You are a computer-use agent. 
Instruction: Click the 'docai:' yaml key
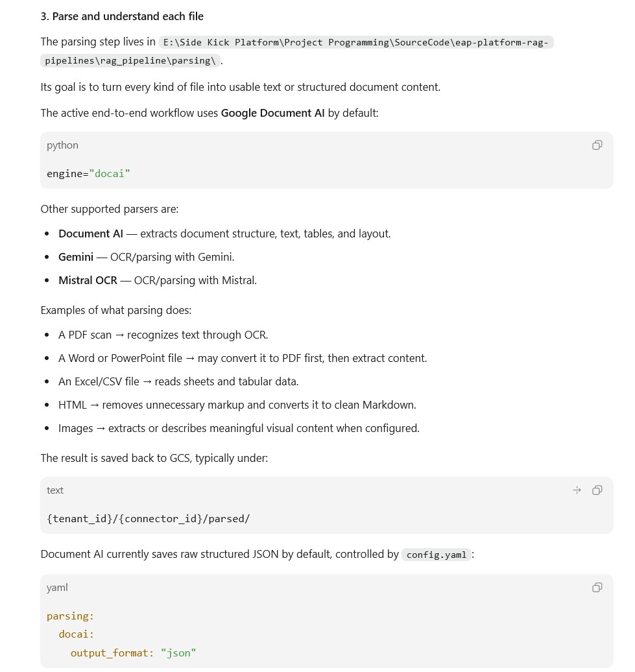[x=77, y=634]
